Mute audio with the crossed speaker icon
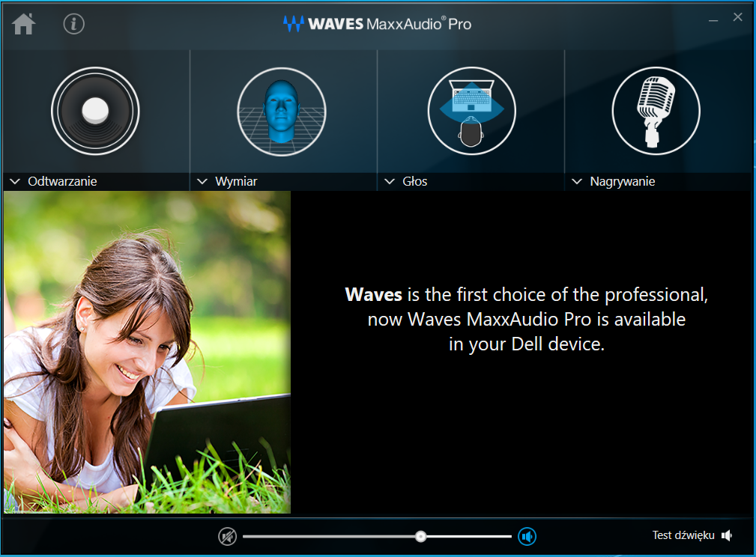This screenshot has height=557, width=756. point(228,536)
